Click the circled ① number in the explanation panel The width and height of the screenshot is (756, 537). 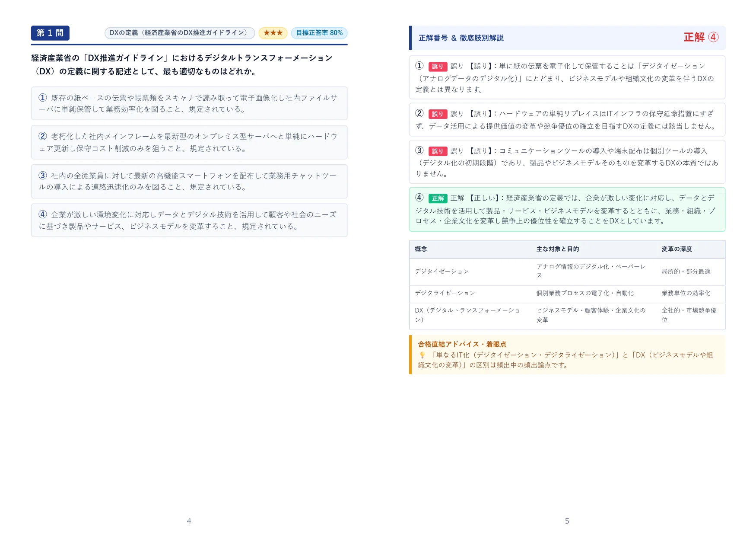coord(419,66)
